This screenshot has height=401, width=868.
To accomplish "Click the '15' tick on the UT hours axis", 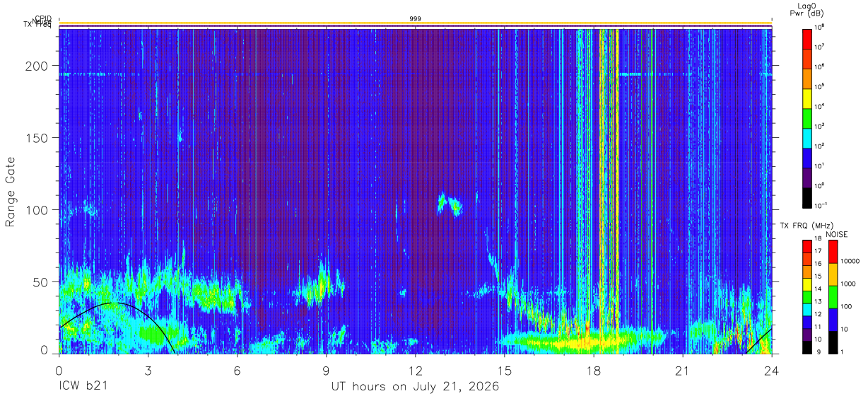I will point(504,370).
